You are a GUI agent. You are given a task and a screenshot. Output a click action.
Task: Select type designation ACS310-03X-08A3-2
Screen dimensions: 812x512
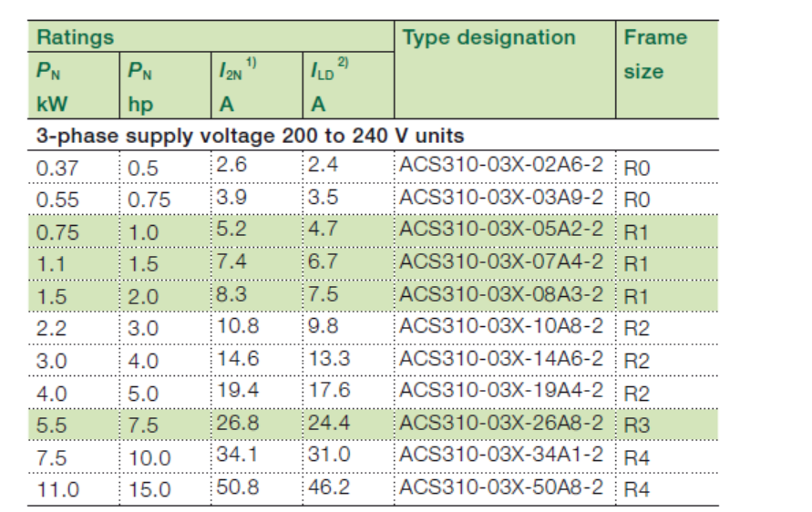(501, 294)
